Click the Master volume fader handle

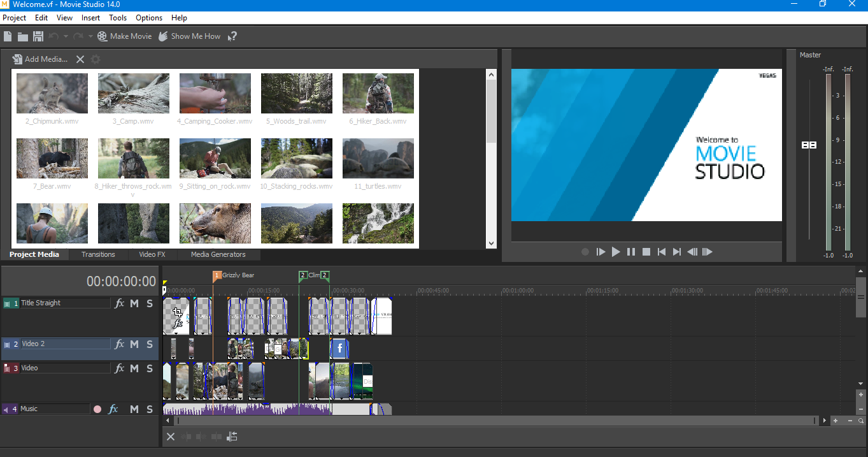(809, 145)
